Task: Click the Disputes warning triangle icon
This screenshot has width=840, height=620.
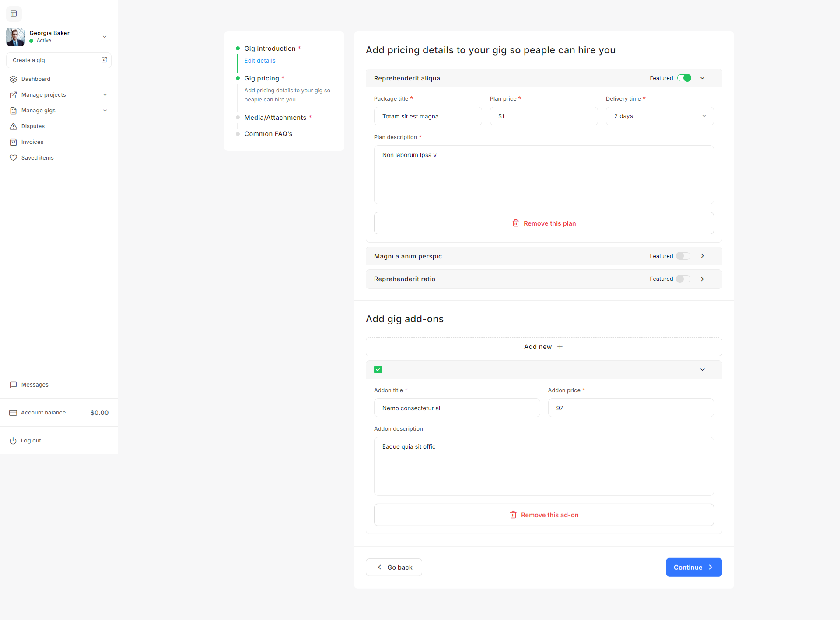Action: pyautogui.click(x=14, y=126)
